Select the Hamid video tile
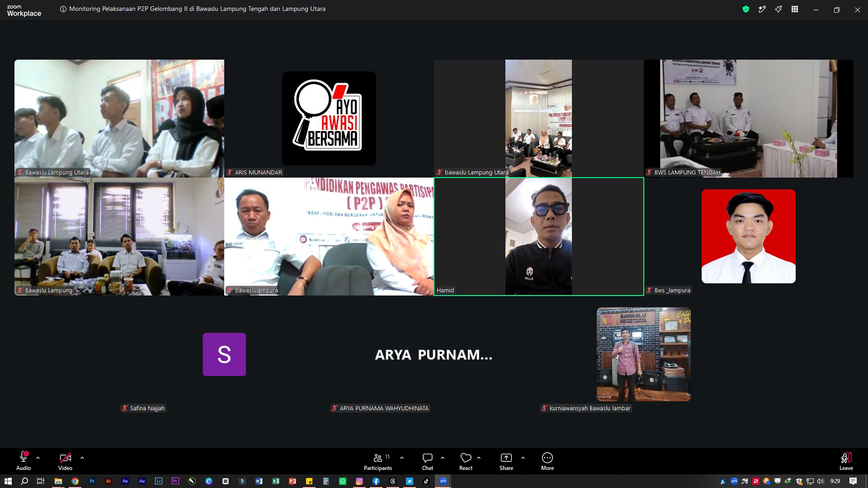The height and width of the screenshot is (488, 868). [539, 236]
